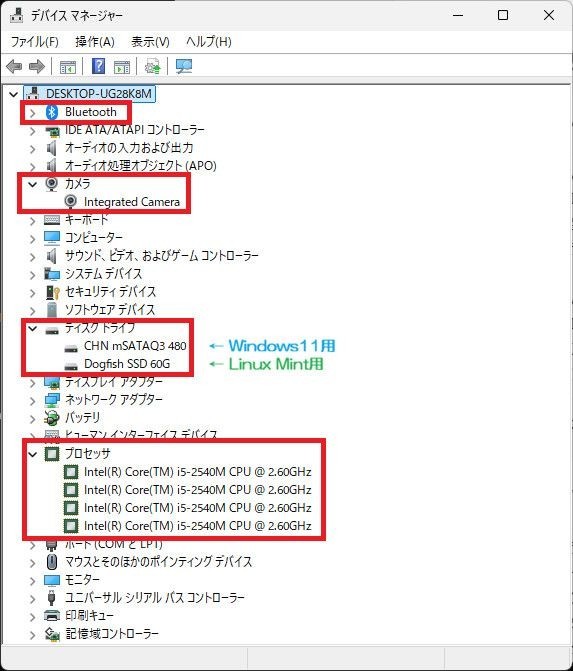Open the ヘルプ(H) menu
The height and width of the screenshot is (671, 573).
[209, 42]
